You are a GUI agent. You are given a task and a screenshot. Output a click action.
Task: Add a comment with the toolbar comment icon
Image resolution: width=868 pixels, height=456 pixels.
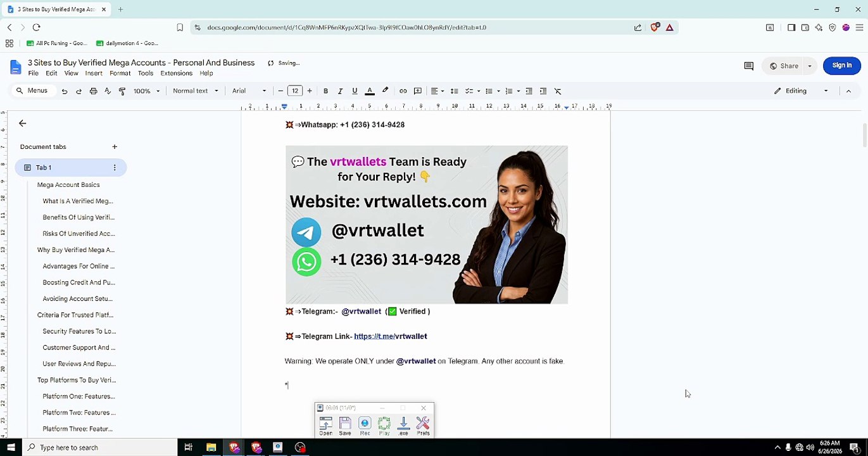(418, 91)
